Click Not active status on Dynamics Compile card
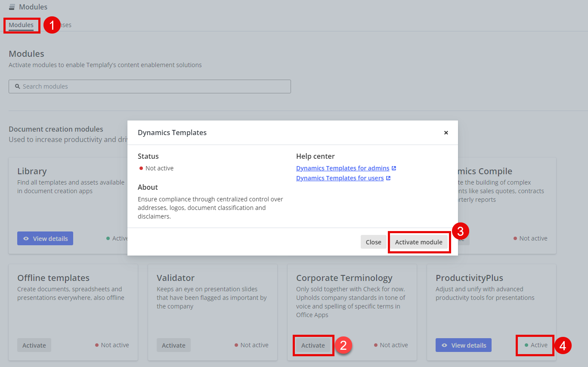The height and width of the screenshot is (367, 588). 530,238
